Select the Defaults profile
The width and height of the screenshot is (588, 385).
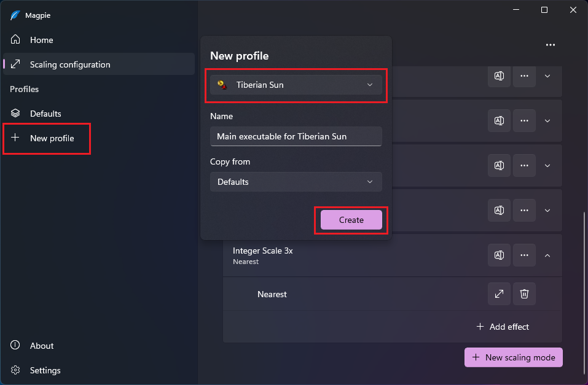45,114
